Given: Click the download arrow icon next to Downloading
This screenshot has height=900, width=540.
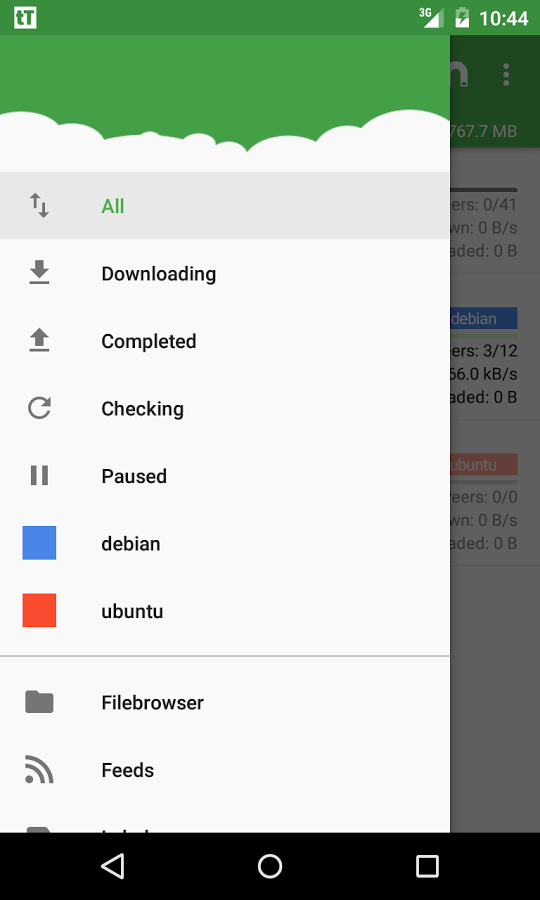Looking at the screenshot, I should 40,273.
